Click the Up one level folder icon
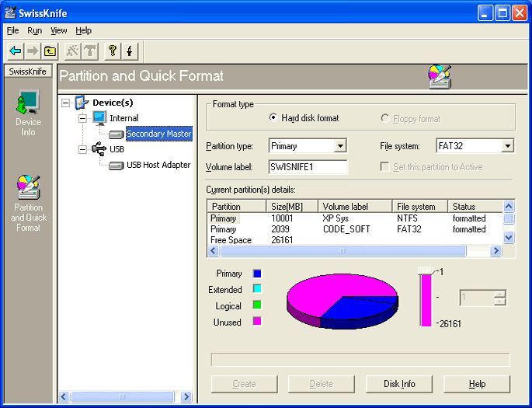 click(x=50, y=51)
